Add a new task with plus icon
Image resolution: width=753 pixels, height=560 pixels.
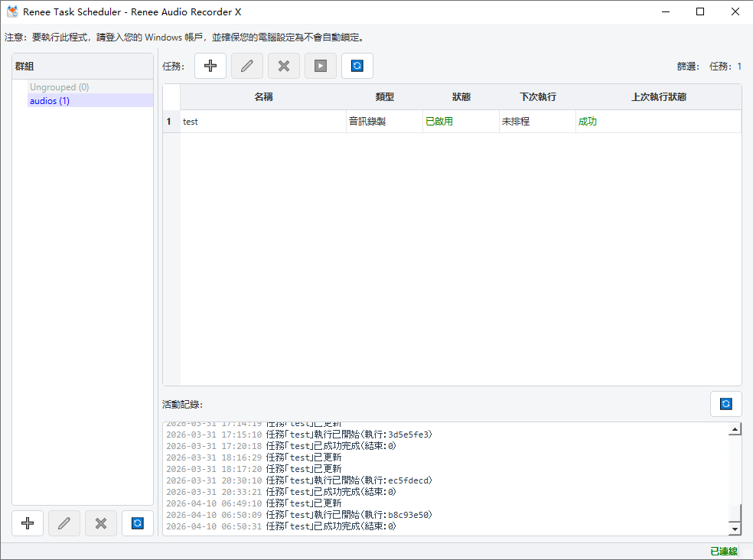[x=210, y=66]
